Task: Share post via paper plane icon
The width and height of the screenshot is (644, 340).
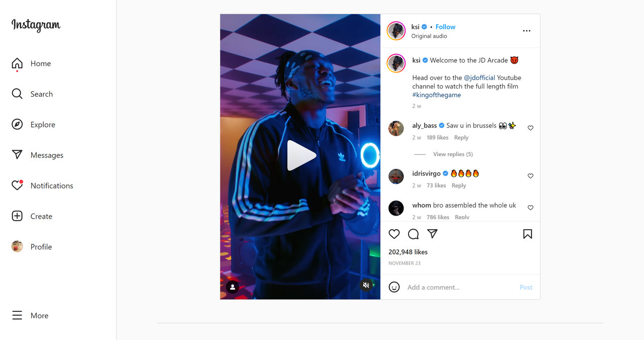Action: coord(432,234)
